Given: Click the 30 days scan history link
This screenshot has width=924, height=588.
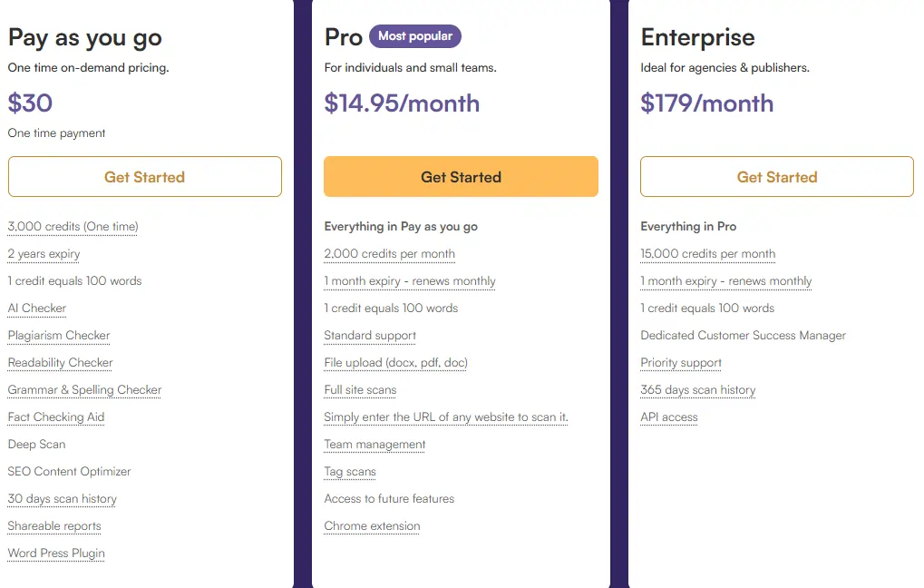Looking at the screenshot, I should tap(62, 499).
